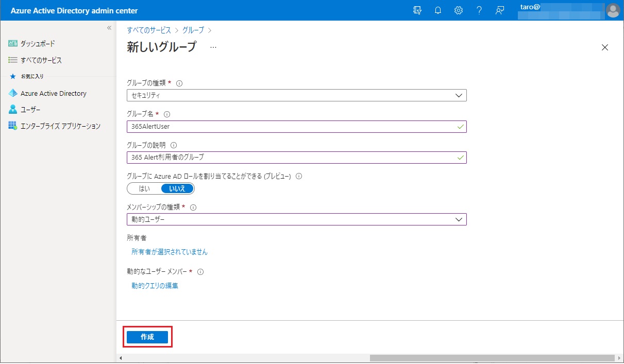Screen dimensions: 624x364
Task: Click the 作成 button
Action: [x=147, y=337]
